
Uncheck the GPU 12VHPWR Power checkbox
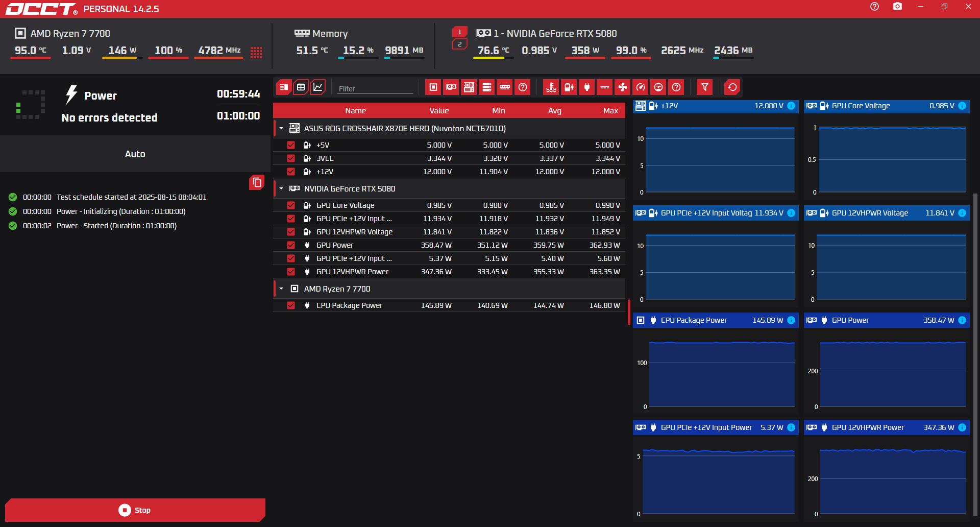tap(291, 272)
